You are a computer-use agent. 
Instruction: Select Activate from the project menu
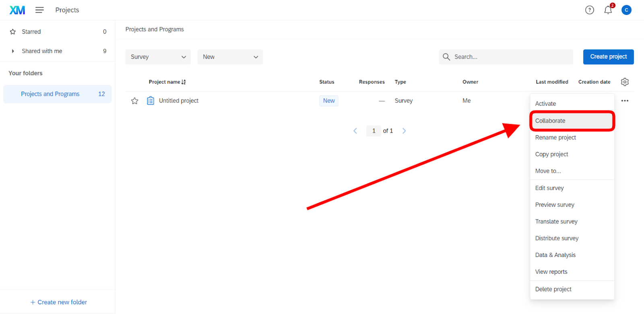(x=545, y=104)
